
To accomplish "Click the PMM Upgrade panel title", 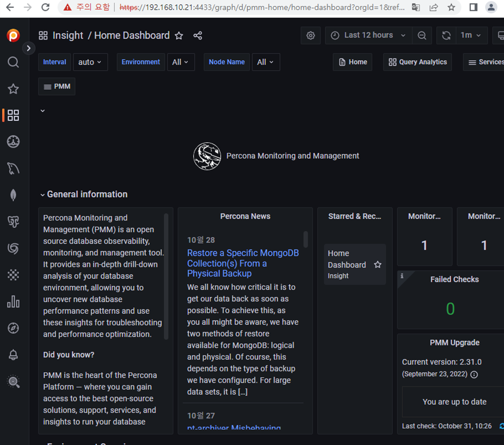I will (455, 343).
